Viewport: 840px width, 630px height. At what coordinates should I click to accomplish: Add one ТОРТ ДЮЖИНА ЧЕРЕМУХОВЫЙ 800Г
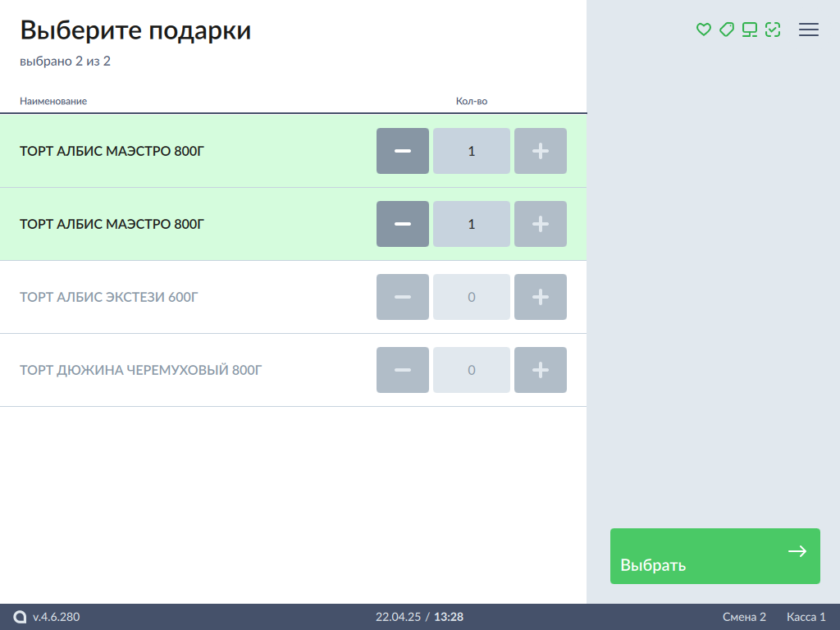[x=540, y=370]
